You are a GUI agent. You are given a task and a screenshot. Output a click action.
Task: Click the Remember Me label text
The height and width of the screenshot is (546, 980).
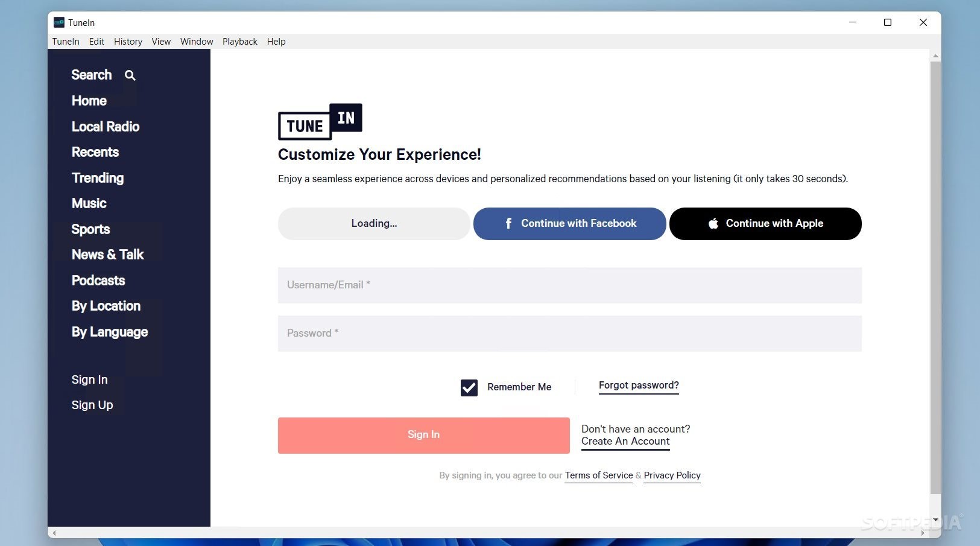[519, 387]
